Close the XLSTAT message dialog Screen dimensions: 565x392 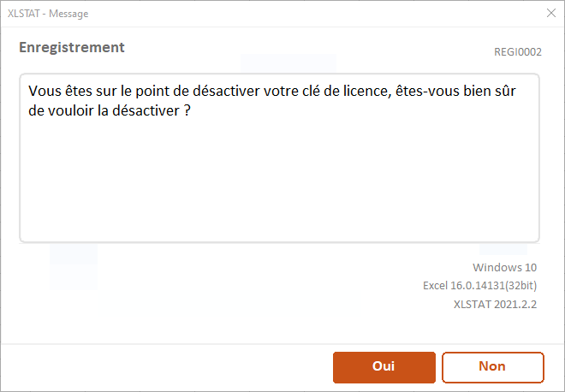pos(551,14)
